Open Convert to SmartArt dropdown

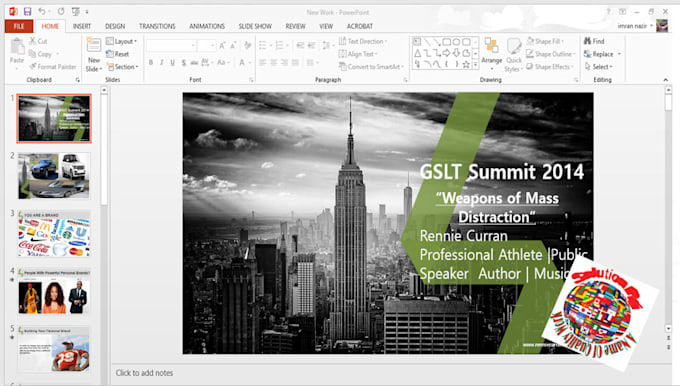click(371, 67)
